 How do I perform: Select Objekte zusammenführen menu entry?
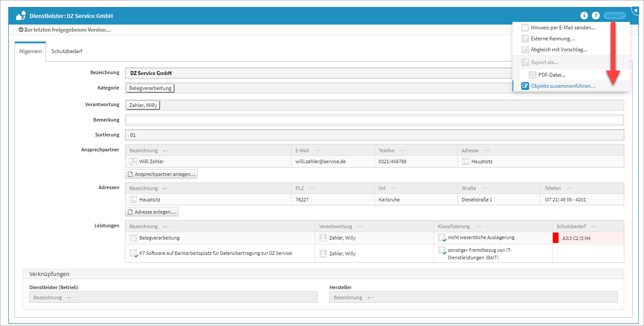tap(563, 86)
